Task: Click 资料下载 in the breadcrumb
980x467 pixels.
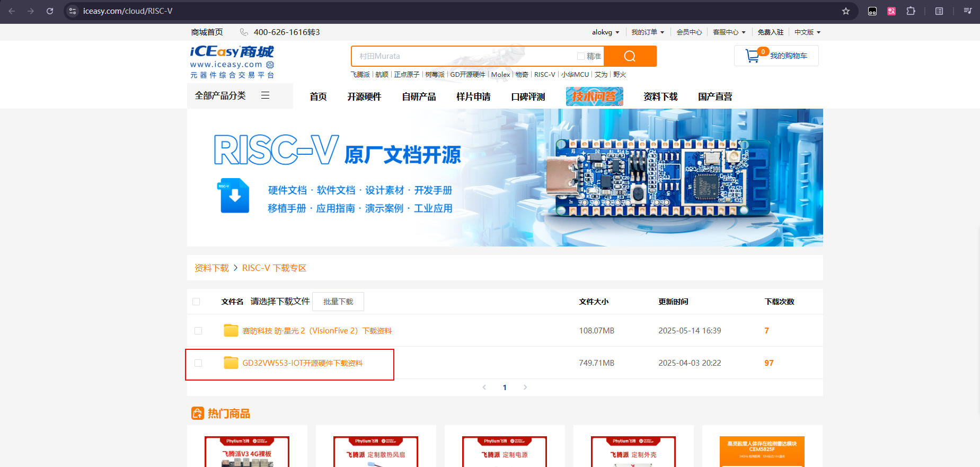Action: click(211, 268)
